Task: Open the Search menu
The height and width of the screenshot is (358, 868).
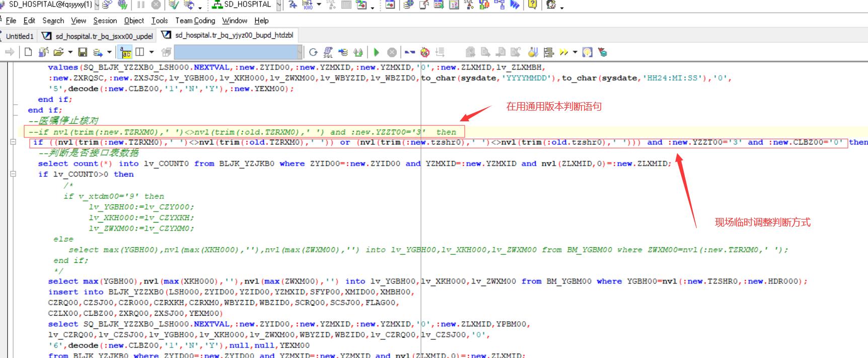Action: click(53, 21)
